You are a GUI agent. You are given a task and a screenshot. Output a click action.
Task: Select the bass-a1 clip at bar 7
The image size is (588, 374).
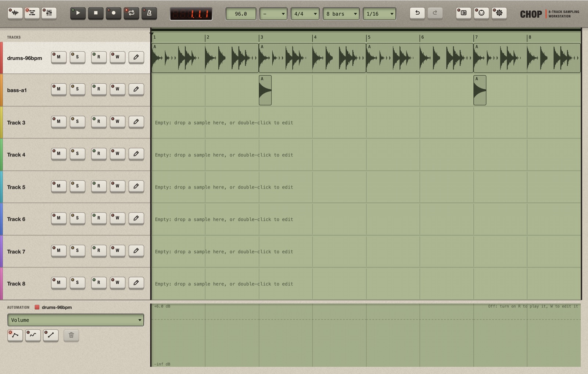[x=480, y=90]
